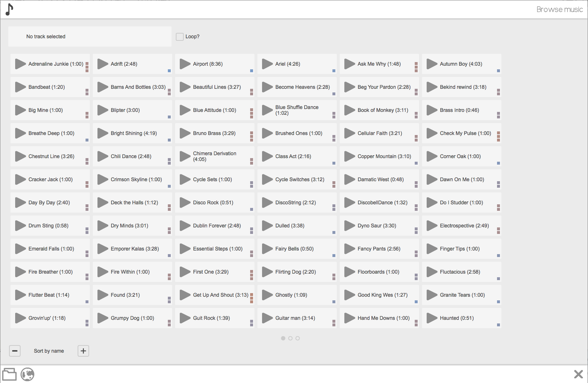Click the play triangle beside Haunted
Screen dimensions: 588x383
click(x=432, y=318)
